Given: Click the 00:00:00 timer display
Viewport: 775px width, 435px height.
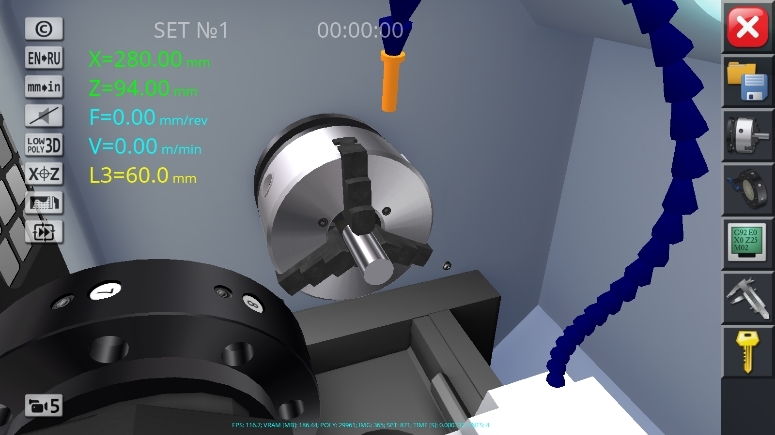Looking at the screenshot, I should tap(360, 31).
